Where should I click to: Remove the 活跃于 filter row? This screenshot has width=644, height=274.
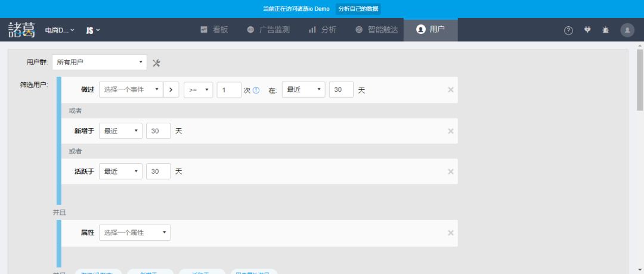pos(451,172)
